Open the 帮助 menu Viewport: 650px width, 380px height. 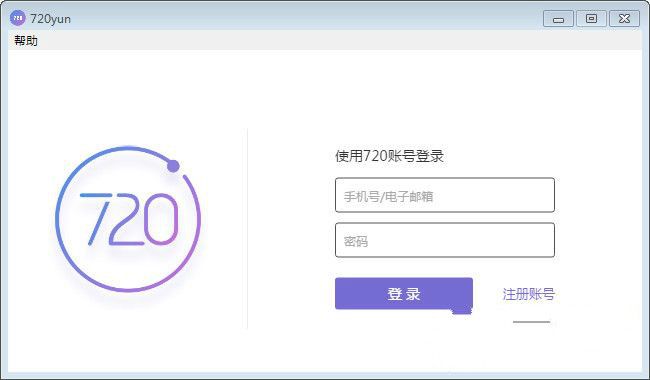(x=26, y=41)
